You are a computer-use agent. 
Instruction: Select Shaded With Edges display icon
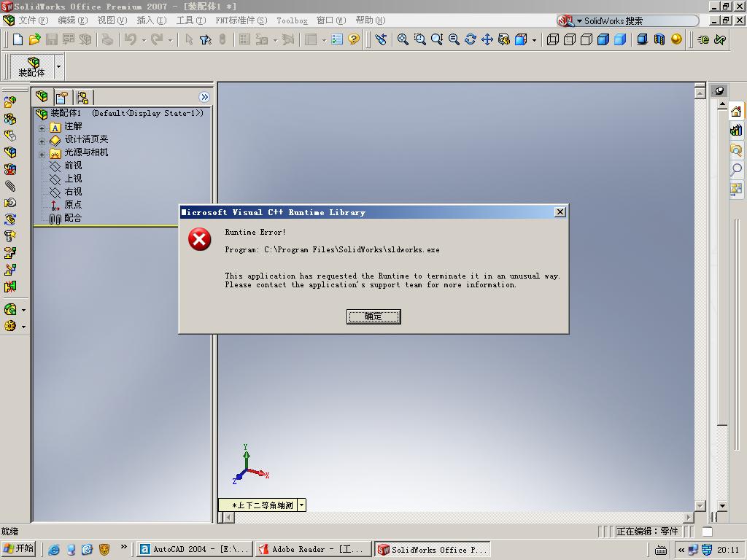603,39
